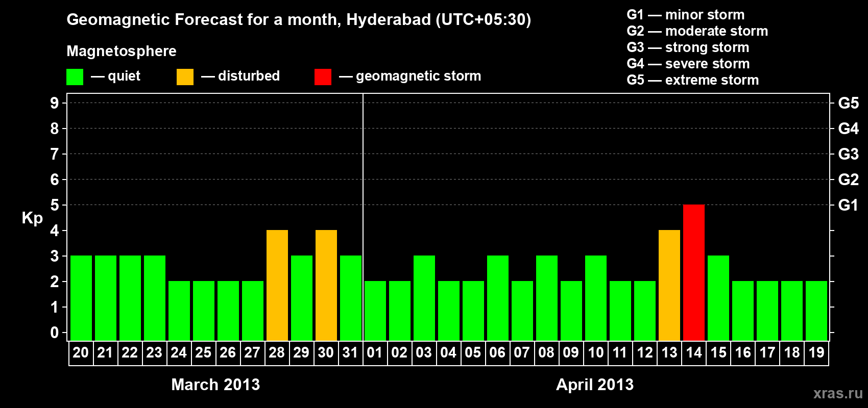Viewport: 868px width, 408px height.
Task: Click date label 20 on the axis
Action: tap(81, 353)
